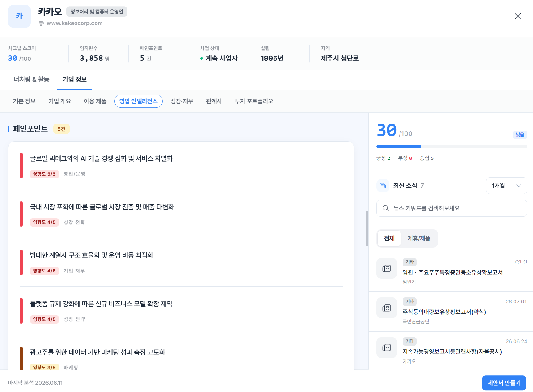The height and width of the screenshot is (392, 533).
Task: Click the document icon for 주식등의대량보유상황보고서(약식)
Action: tap(387, 308)
